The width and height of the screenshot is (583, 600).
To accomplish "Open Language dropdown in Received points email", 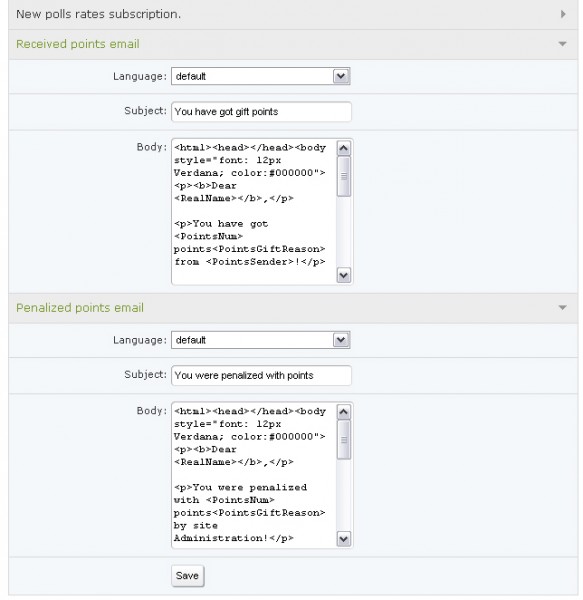I will [x=261, y=76].
